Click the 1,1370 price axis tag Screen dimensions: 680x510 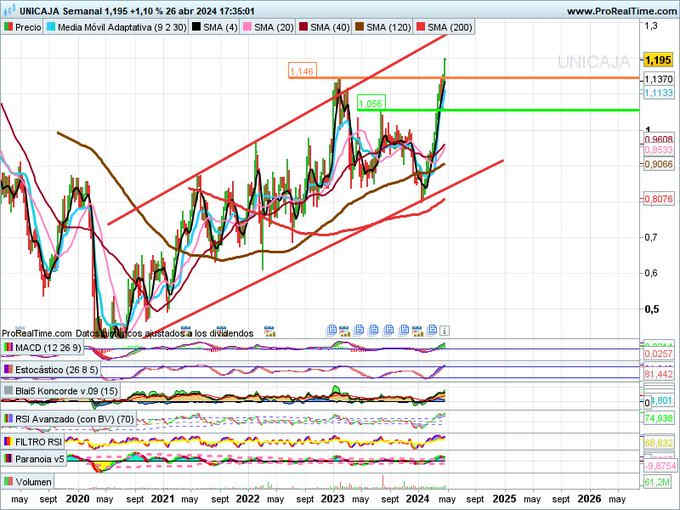tap(658, 79)
